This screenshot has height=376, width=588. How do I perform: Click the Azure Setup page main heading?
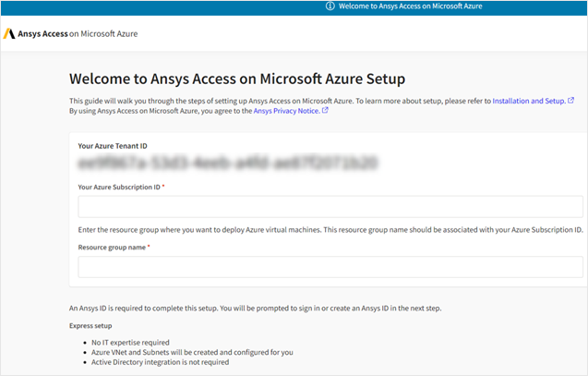coord(237,79)
